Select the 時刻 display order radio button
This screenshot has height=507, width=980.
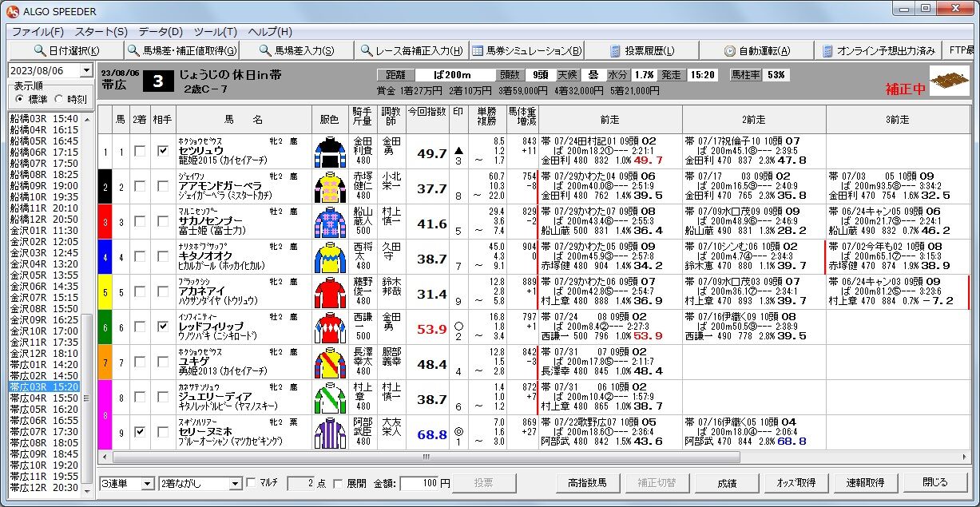click(58, 99)
